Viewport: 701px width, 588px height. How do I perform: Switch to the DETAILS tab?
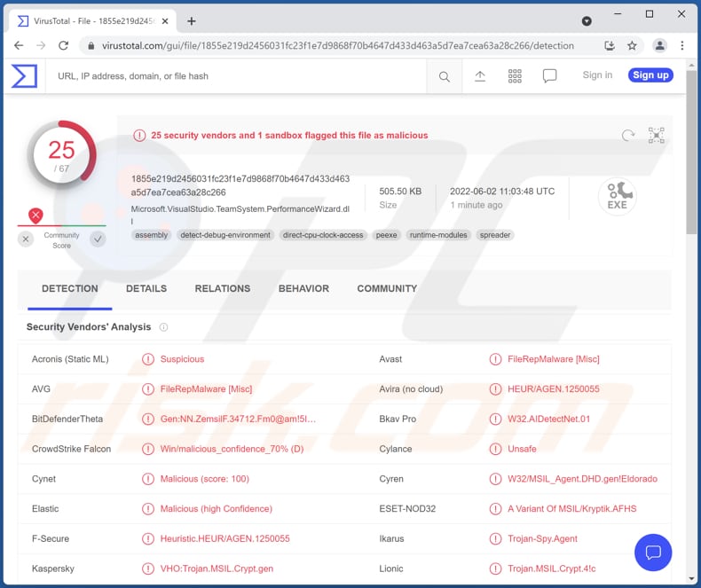146,288
